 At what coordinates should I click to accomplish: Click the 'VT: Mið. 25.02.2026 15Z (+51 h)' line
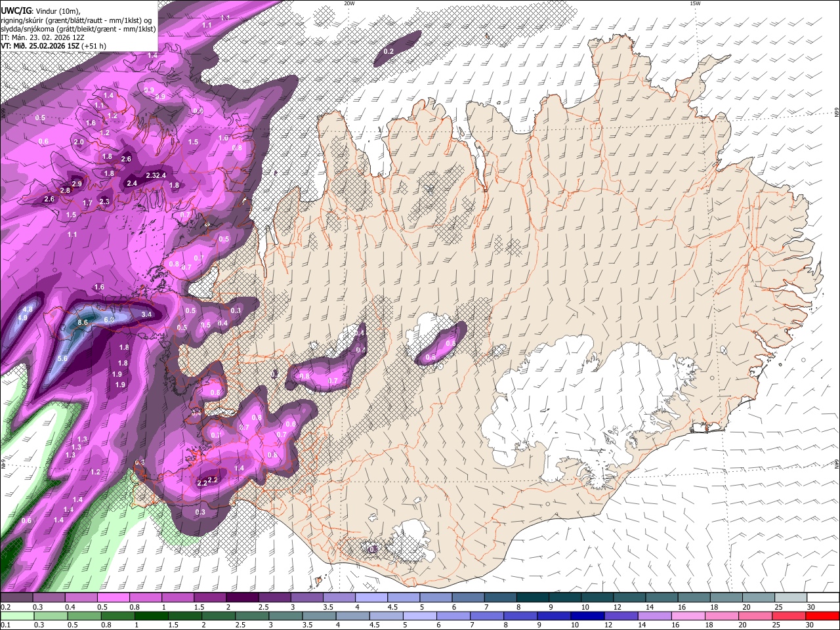pos(53,46)
